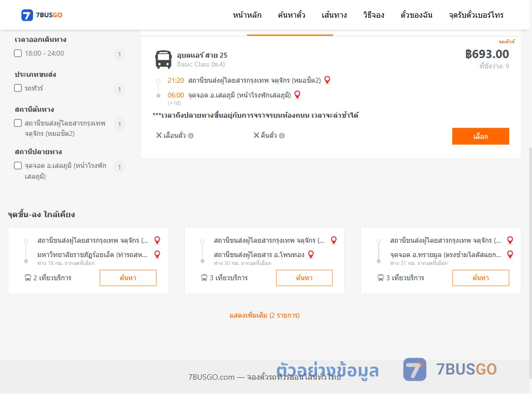The image size is (532, 394).
Task: Click ค้นหา for the อ.ทรายมูล route
Action: click(480, 278)
